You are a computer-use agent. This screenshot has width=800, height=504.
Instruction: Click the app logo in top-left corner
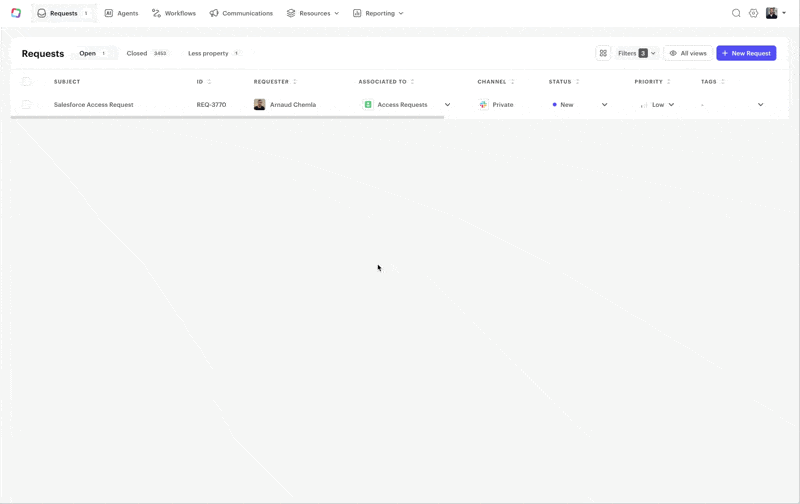(15, 13)
